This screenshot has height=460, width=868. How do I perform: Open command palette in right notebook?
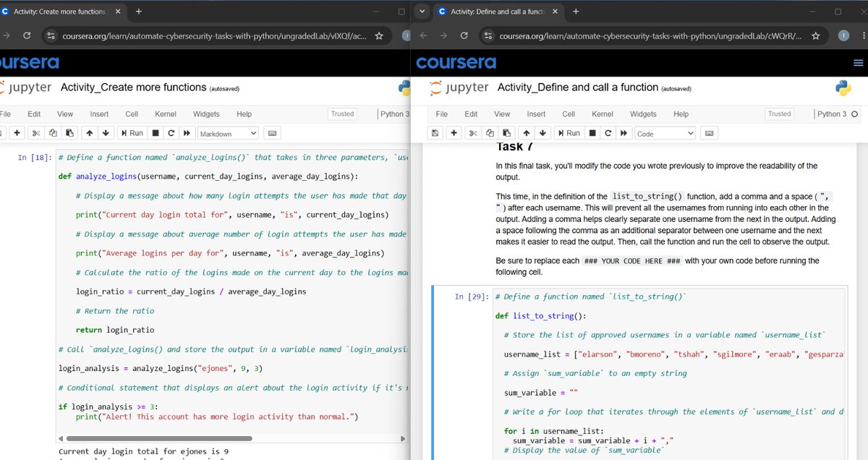(x=710, y=133)
